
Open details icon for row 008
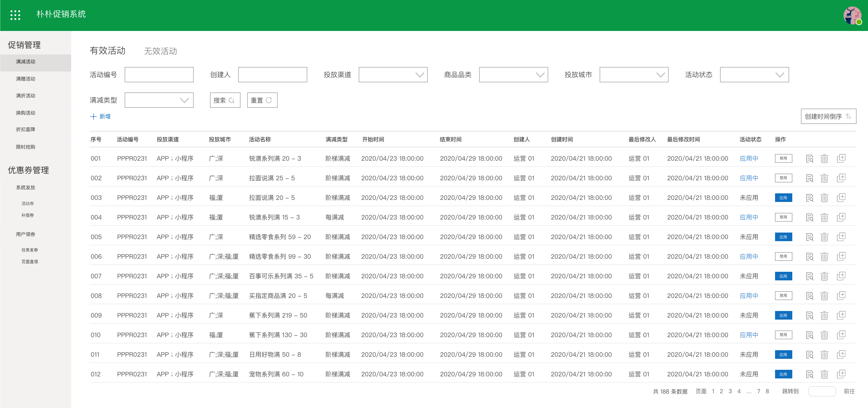tap(809, 296)
